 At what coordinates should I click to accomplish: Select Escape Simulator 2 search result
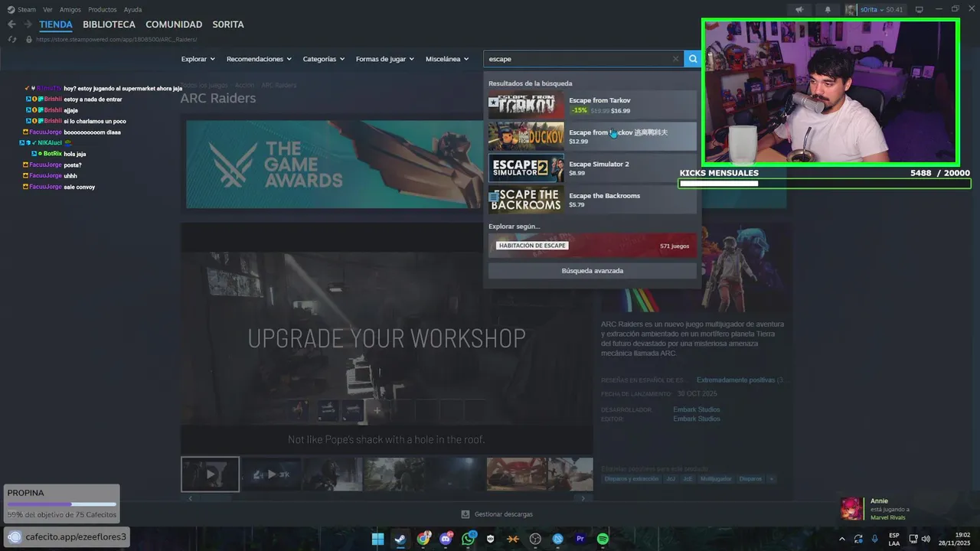click(x=593, y=168)
